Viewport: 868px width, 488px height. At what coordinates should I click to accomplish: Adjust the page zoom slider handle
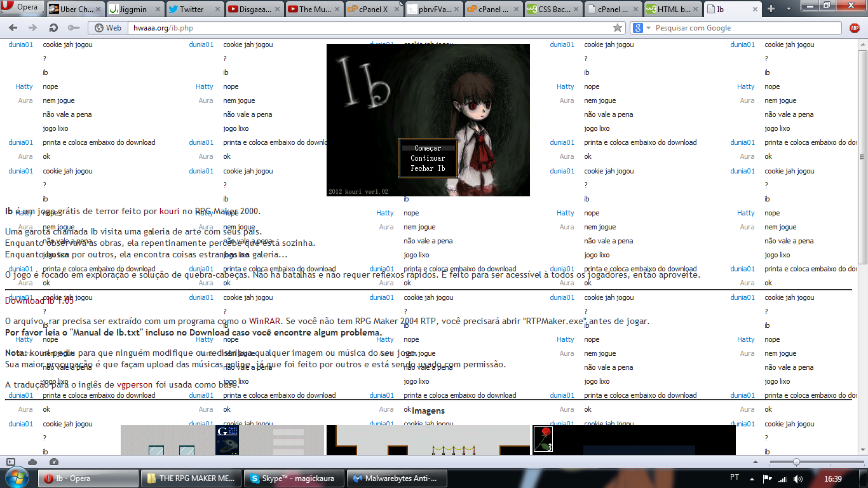coord(796,462)
